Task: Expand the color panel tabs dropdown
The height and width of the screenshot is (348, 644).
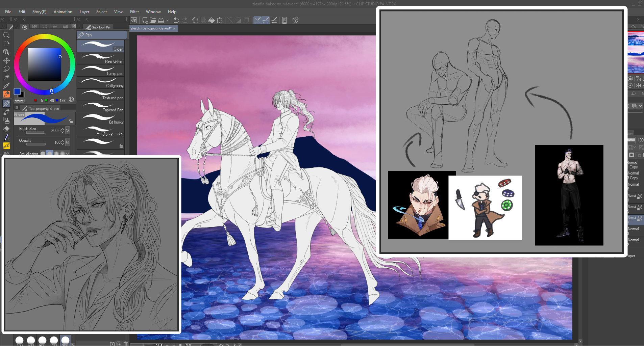Action: pos(73,26)
